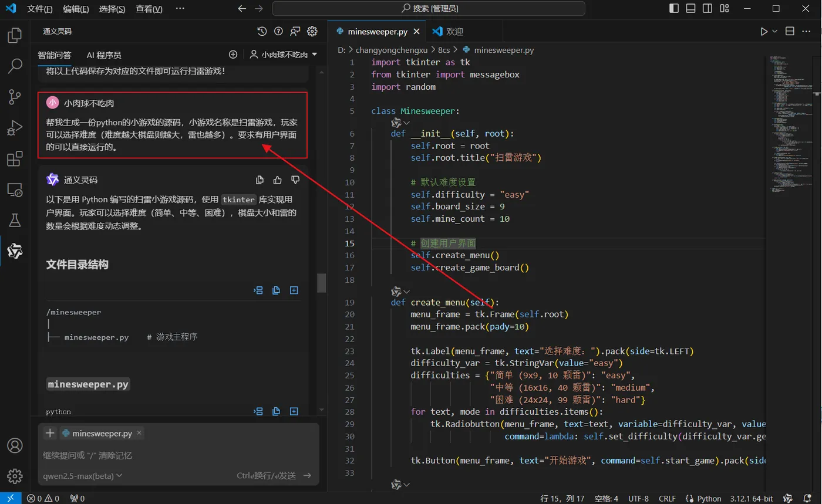Switch to the AI 程序员 tab
The width and height of the screenshot is (822, 504).
[x=104, y=55]
